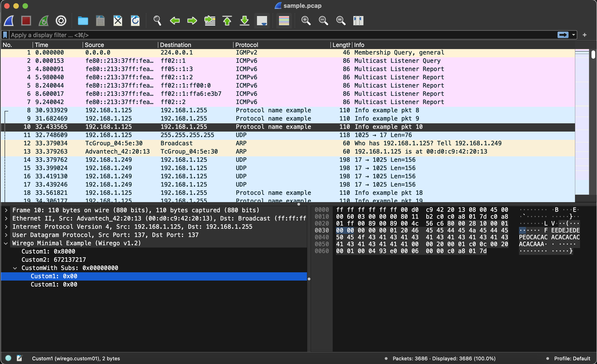Screen dimensions: 597x364
Task: Select packet 18 Info example pkt 18
Action: (x=288, y=193)
